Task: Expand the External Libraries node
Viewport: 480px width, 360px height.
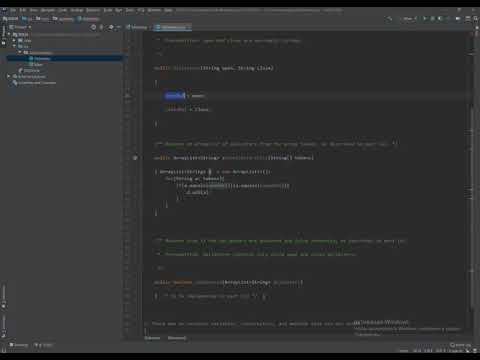Action: [x=9, y=76]
